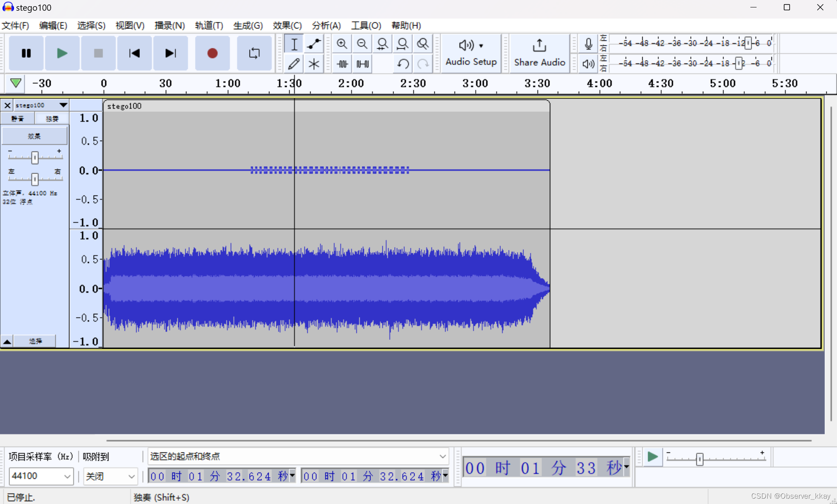Click the 2:00 mark on timeline ruler
Viewport: 837px width, 504px height.
(351, 83)
